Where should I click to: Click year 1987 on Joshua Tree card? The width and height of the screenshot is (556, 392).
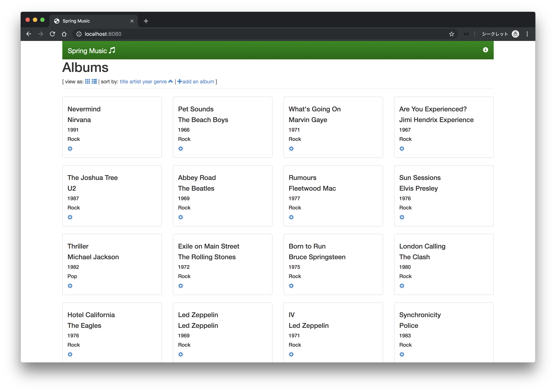tap(73, 198)
